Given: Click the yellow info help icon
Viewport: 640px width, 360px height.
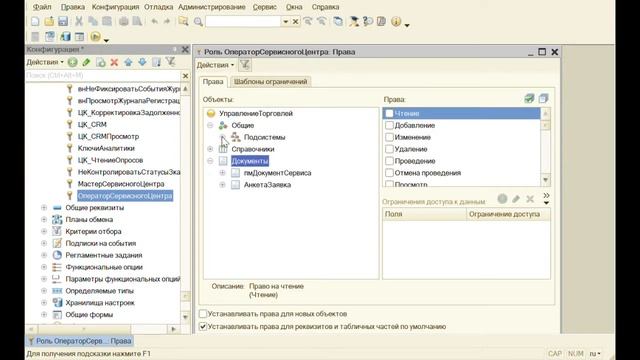Looking at the screenshot, I should 396,21.
